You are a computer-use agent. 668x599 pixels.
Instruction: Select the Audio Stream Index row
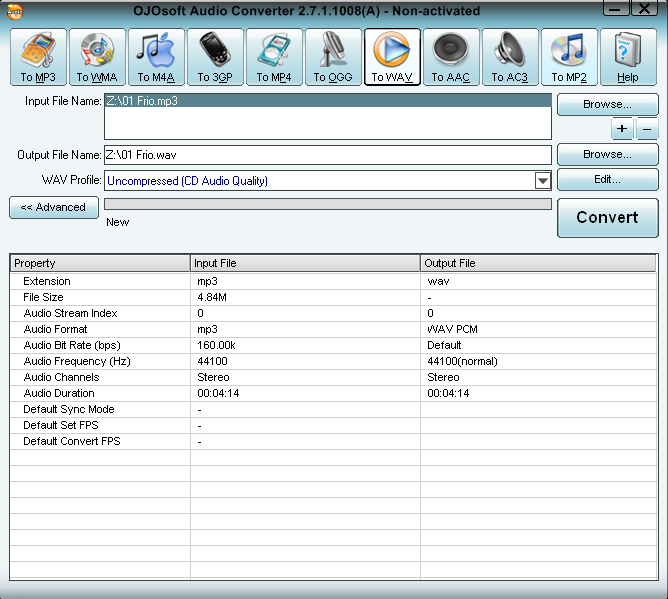[x=333, y=313]
